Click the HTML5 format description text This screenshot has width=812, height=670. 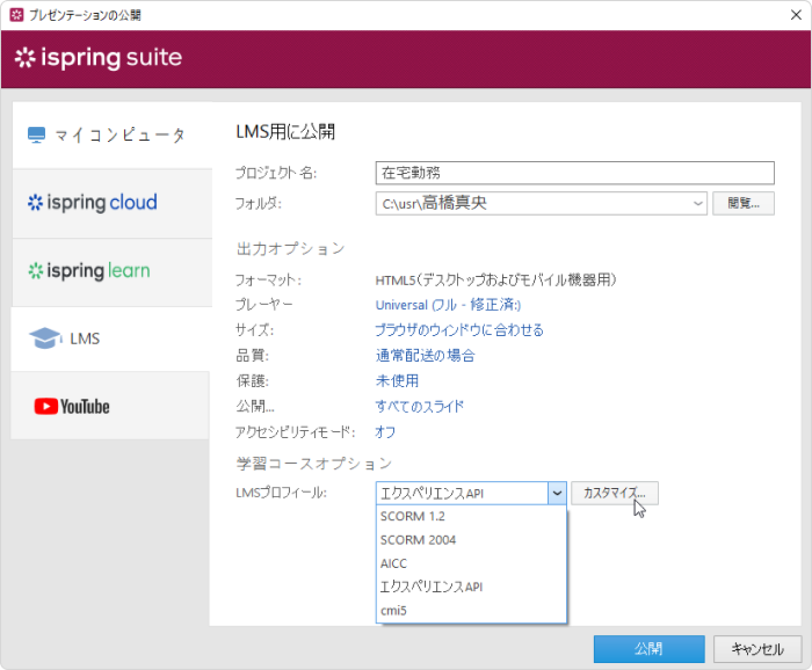496,280
